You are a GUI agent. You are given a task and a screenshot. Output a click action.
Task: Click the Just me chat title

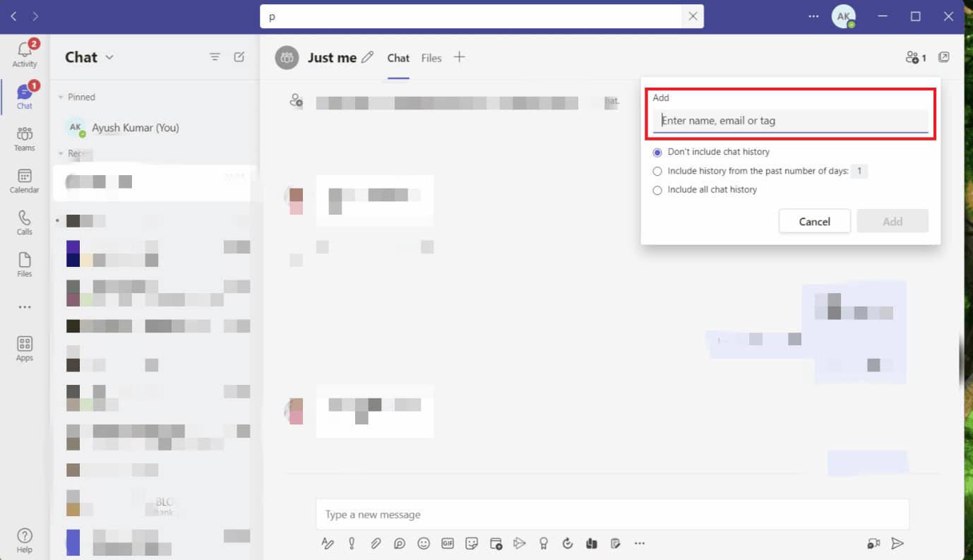pos(332,58)
